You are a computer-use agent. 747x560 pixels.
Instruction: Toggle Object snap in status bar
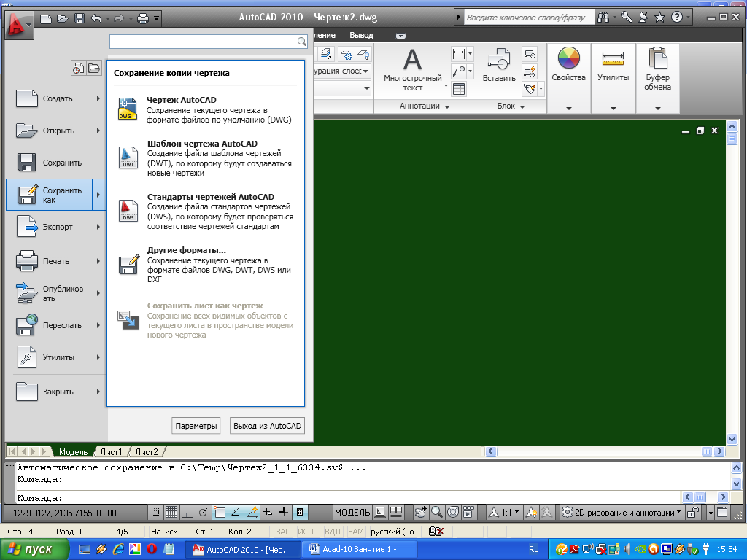pos(220,513)
